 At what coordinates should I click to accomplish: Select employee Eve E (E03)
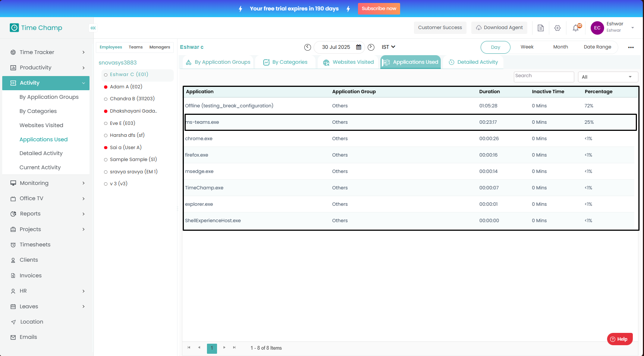click(122, 123)
